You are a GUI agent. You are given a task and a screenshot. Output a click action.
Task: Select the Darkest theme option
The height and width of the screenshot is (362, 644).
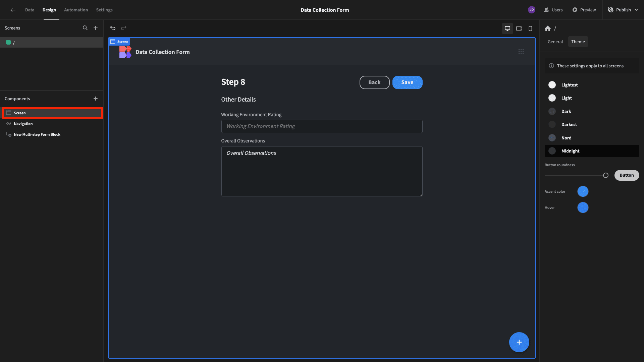tap(569, 124)
